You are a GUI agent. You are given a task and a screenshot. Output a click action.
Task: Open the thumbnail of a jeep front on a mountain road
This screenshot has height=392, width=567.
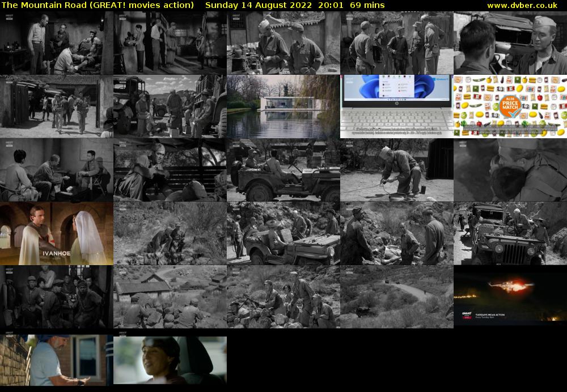coord(510,233)
